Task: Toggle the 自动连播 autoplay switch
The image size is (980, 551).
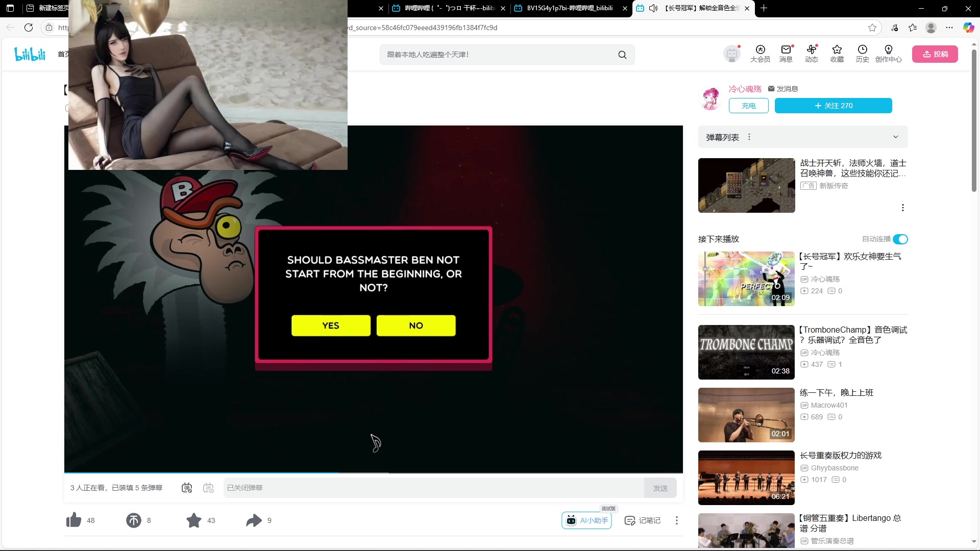Action: click(x=900, y=239)
